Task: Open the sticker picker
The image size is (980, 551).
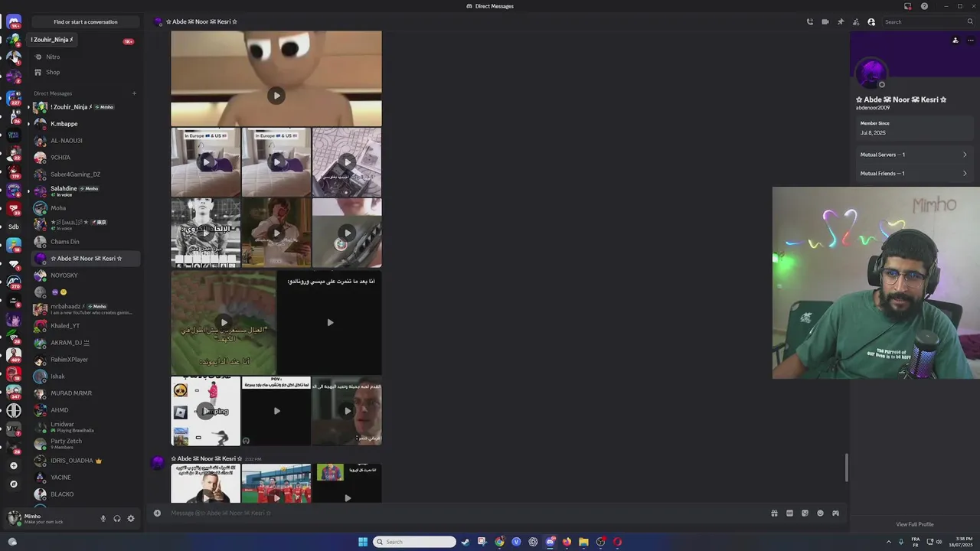Action: 805,514
